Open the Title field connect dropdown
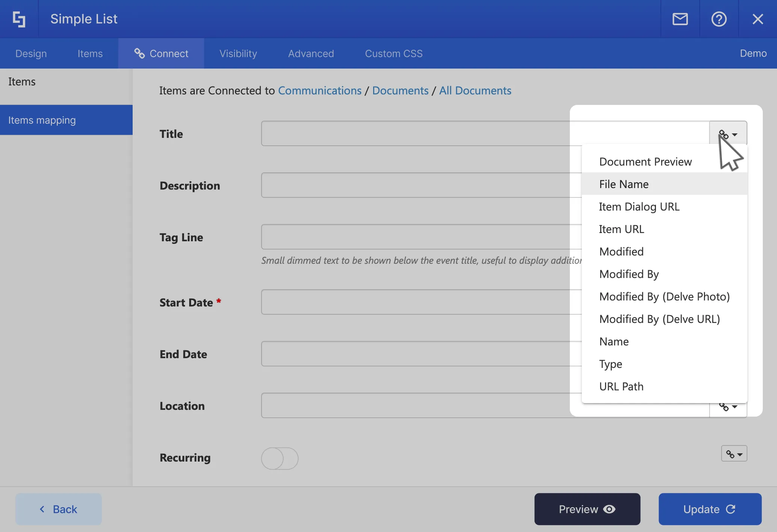 (728, 134)
